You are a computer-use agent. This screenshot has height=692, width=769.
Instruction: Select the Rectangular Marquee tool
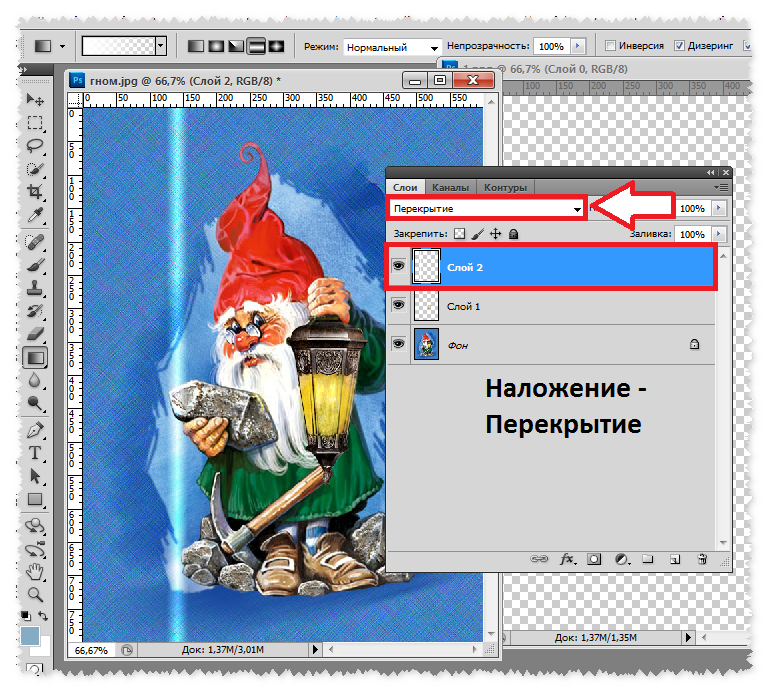[x=35, y=123]
